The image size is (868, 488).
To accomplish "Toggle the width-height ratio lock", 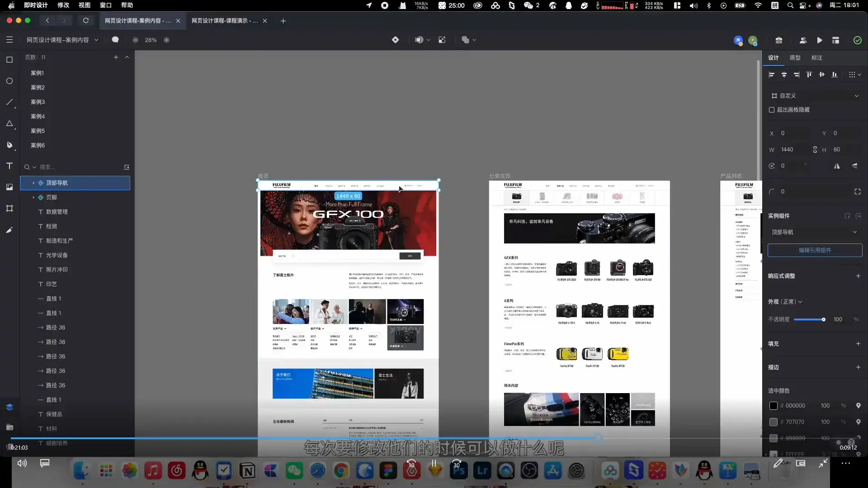I will tap(815, 150).
